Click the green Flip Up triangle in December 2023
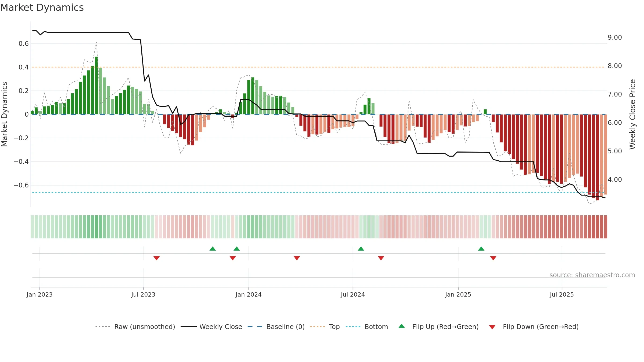This screenshot has height=362, width=644. click(237, 249)
